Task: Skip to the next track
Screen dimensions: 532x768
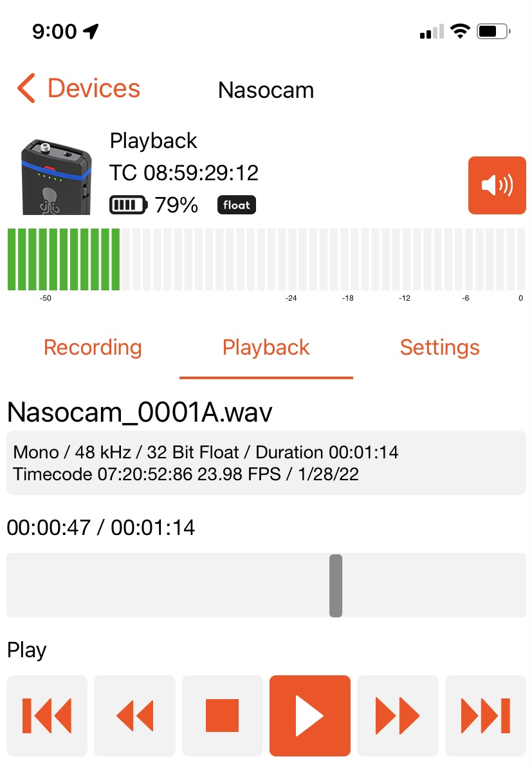Action: click(x=486, y=715)
